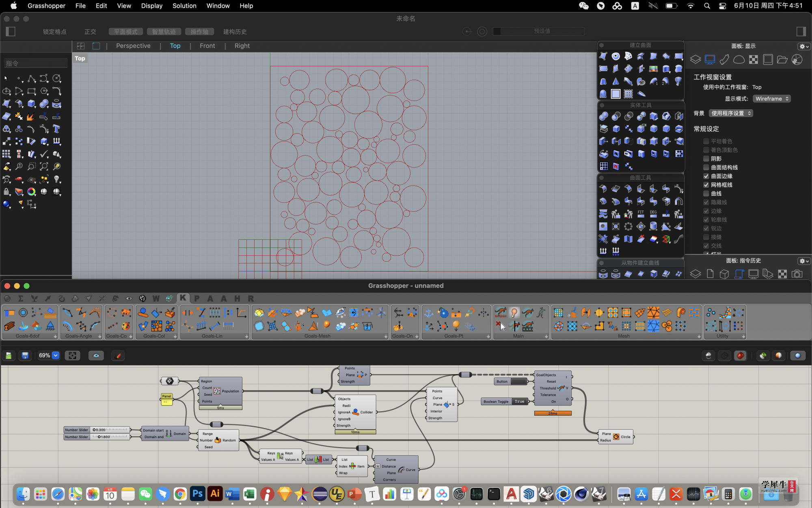Expand the Goals-Mesh panel
This screenshot has width=812, height=508.
[x=386, y=336]
